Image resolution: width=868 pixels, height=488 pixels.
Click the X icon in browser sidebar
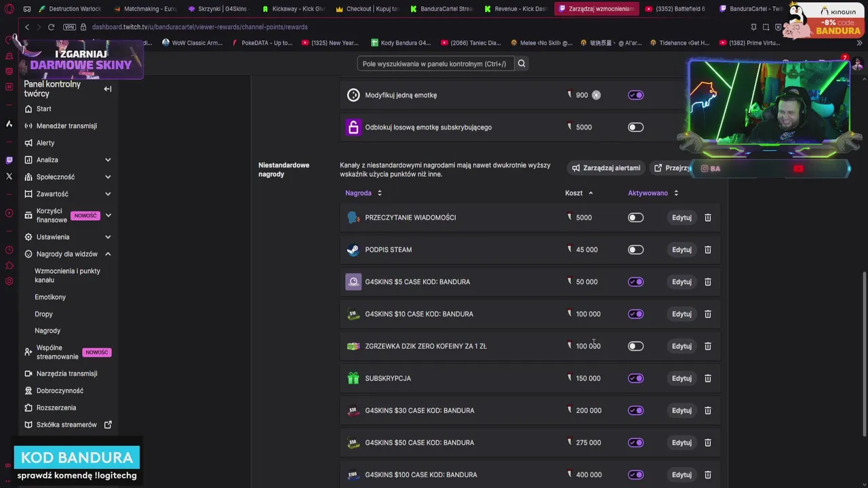click(9, 176)
